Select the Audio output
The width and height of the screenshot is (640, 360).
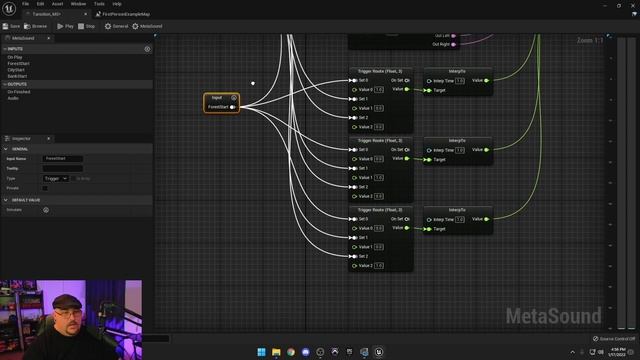click(x=13, y=98)
